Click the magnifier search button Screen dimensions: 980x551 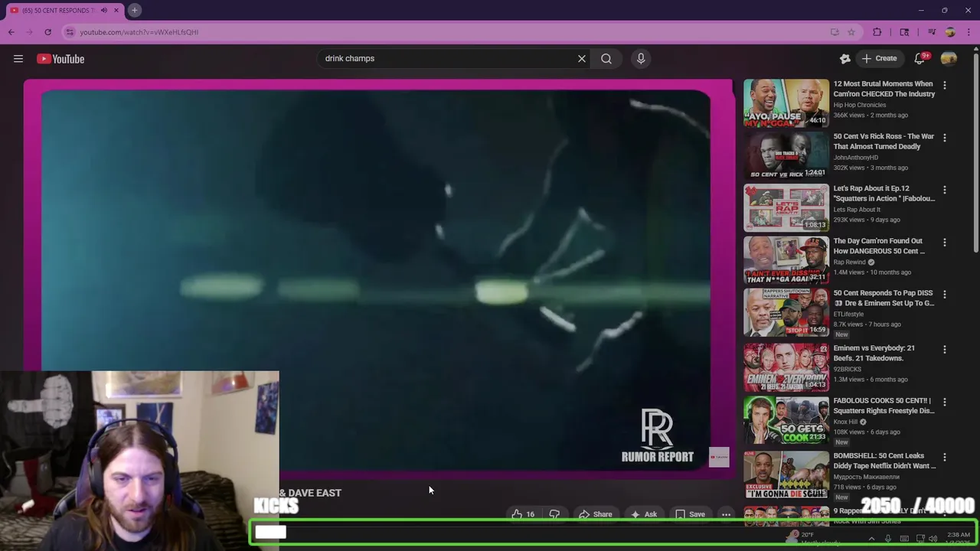pos(606,58)
